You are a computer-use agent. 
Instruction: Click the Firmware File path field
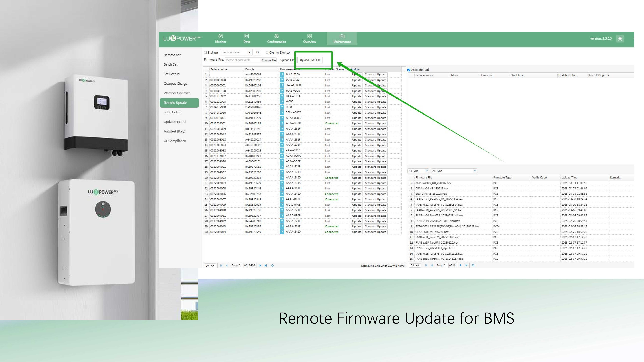coord(243,60)
